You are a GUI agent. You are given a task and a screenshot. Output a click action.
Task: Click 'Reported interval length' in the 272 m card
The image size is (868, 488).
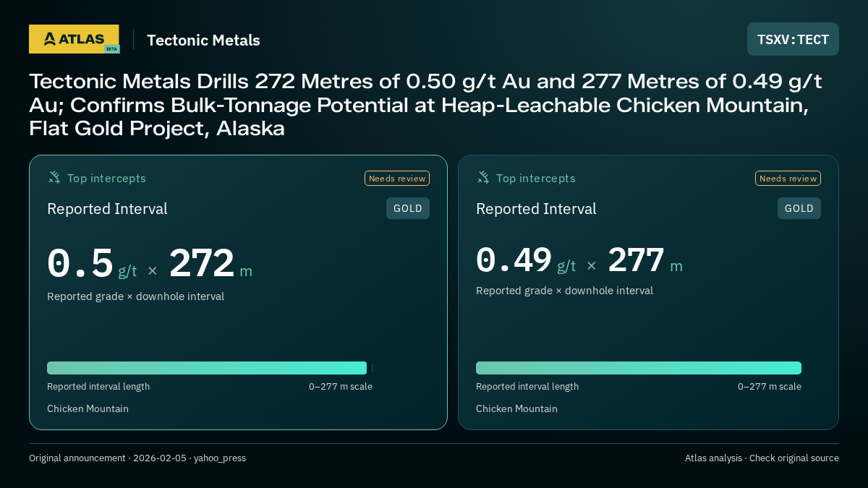(x=98, y=387)
